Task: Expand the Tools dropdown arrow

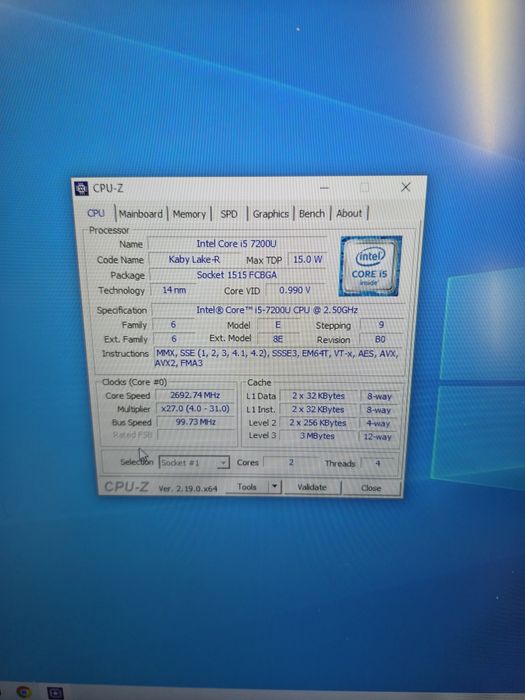Action: [x=275, y=487]
